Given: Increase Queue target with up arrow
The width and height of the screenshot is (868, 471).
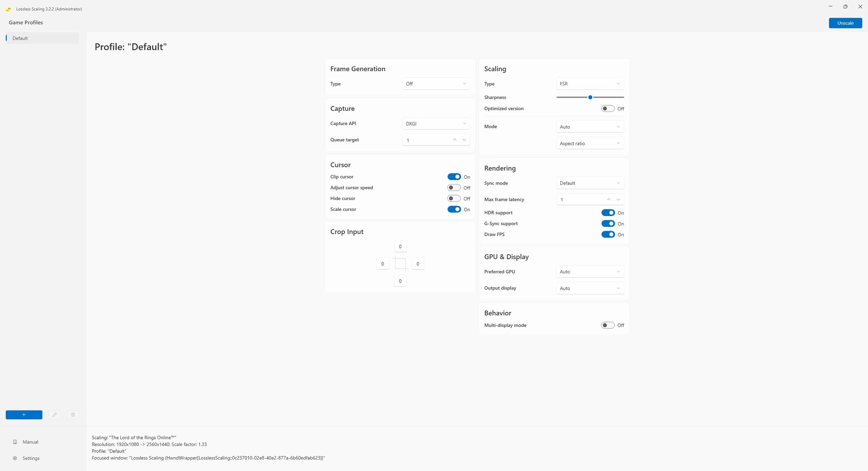Looking at the screenshot, I should [454, 140].
